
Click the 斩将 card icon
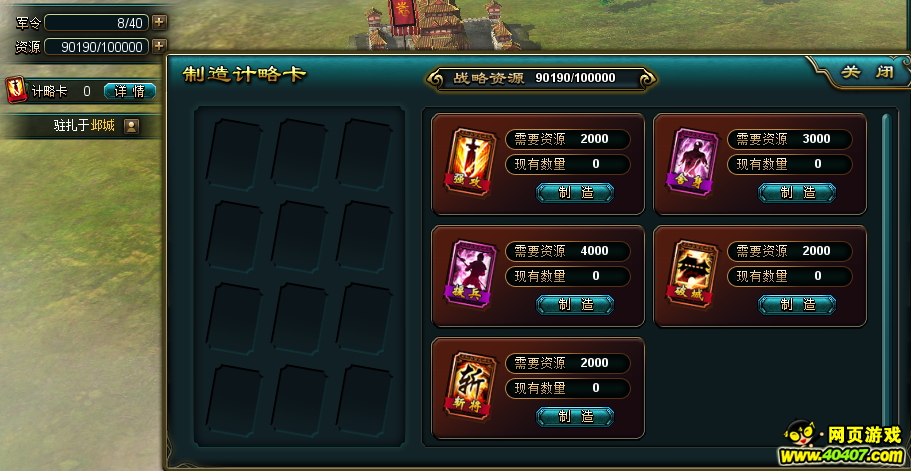pyautogui.click(x=469, y=386)
